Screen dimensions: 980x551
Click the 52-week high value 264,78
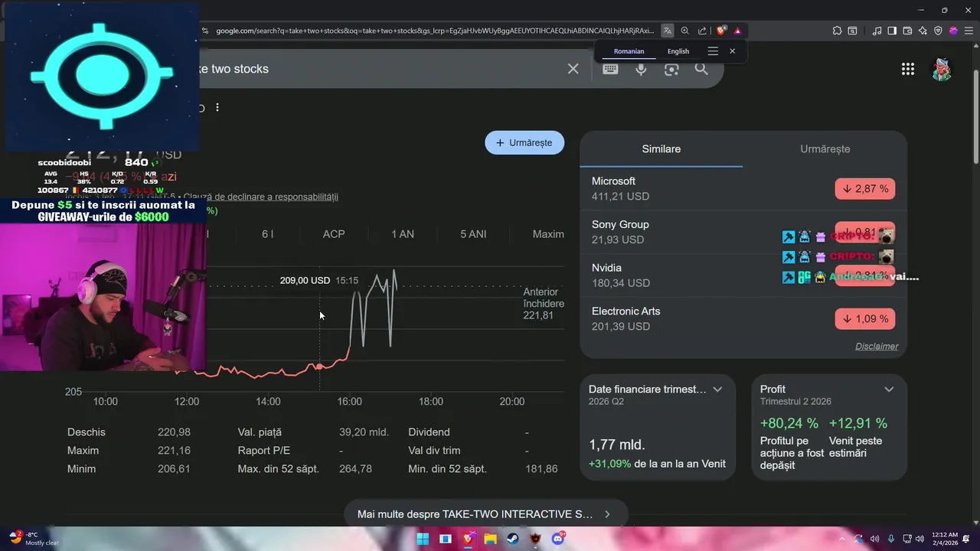[x=355, y=469]
